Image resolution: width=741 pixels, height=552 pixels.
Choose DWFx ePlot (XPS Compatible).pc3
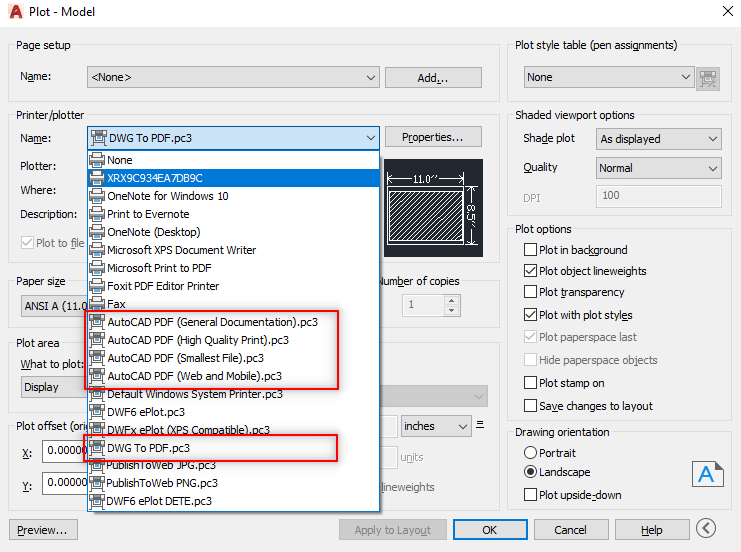tap(233, 430)
